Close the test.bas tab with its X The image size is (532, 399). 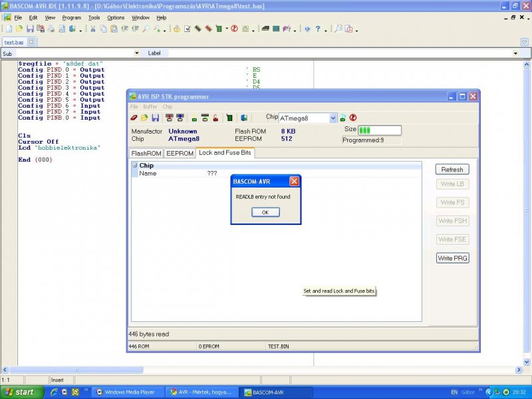31,42
